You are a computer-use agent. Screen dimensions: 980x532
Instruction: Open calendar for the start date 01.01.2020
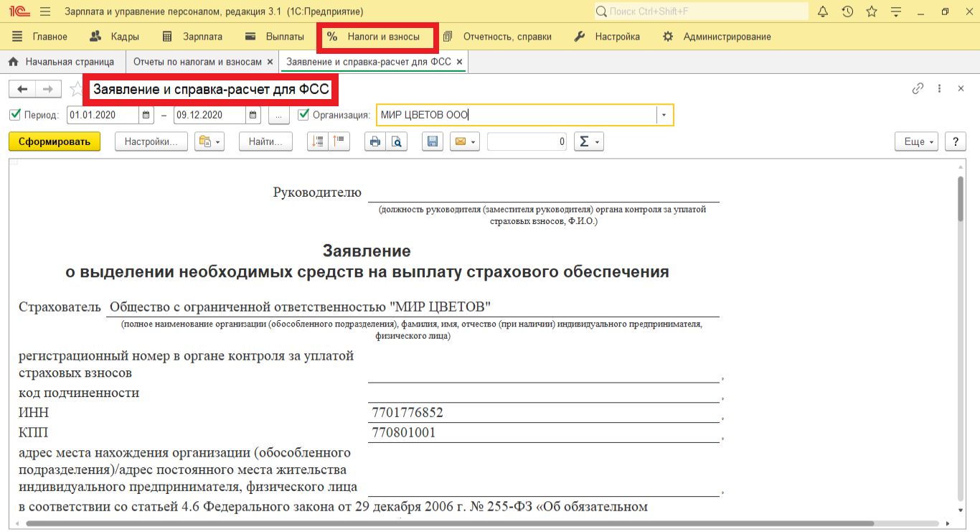click(x=146, y=115)
